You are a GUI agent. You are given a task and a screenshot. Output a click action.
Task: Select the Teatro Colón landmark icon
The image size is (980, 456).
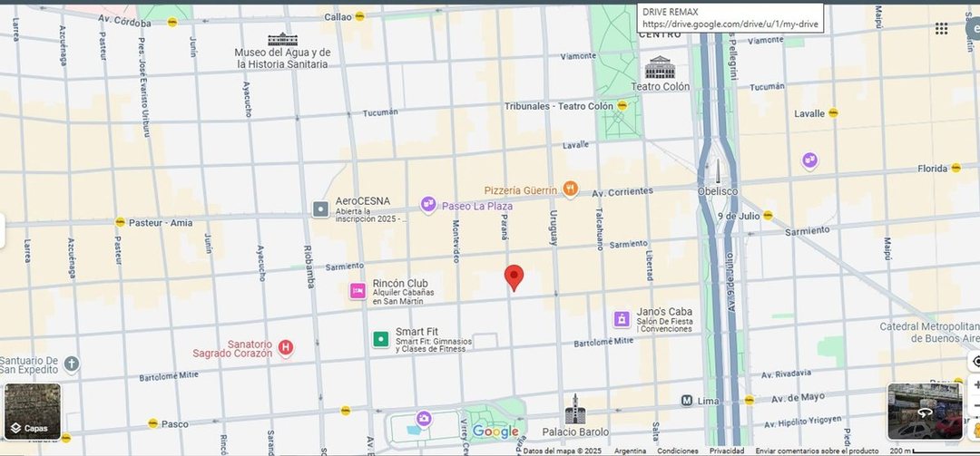click(660, 67)
